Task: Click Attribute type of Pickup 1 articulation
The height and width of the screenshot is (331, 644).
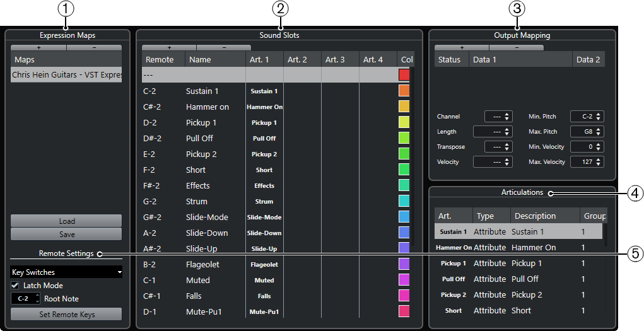Action: [489, 264]
